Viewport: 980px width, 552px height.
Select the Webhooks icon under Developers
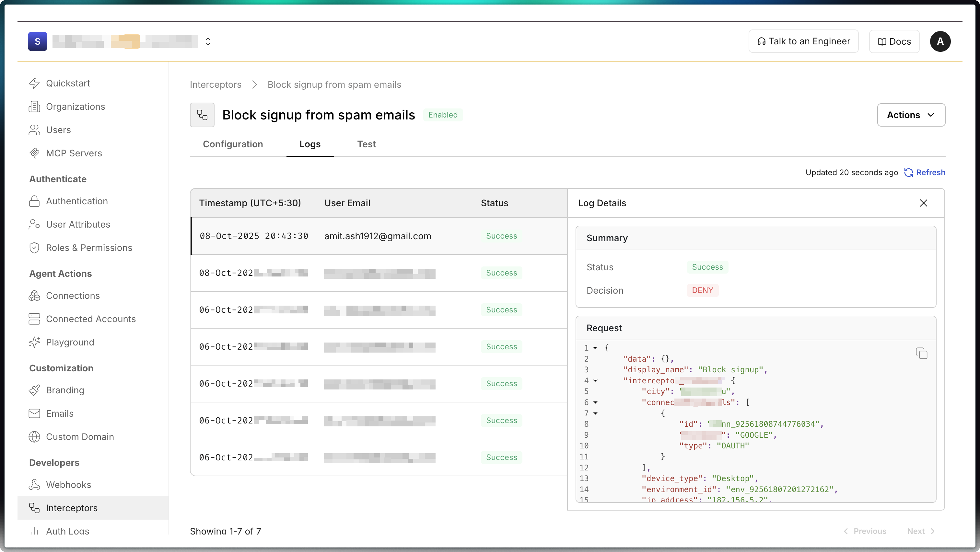pyautogui.click(x=35, y=484)
